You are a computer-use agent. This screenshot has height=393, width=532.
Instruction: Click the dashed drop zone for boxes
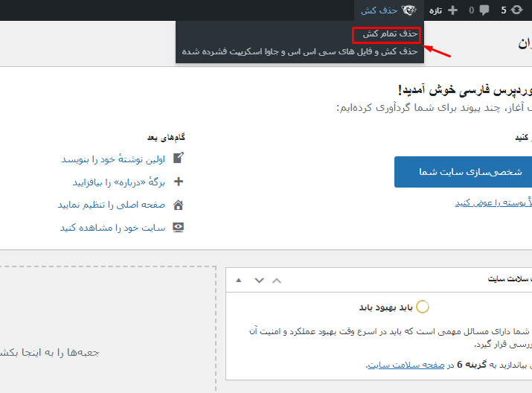pos(108,329)
